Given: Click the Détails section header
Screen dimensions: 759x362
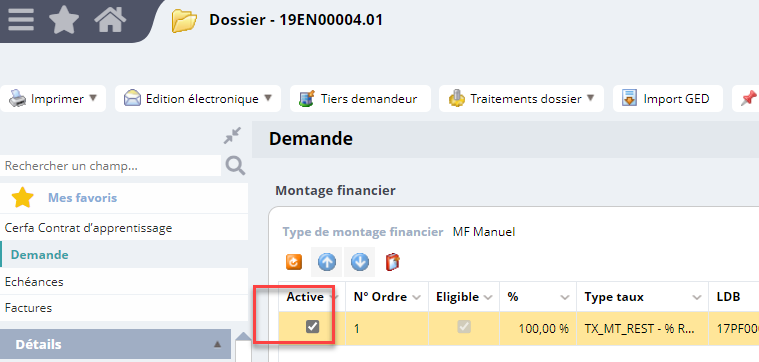Looking at the screenshot, I should (115, 345).
